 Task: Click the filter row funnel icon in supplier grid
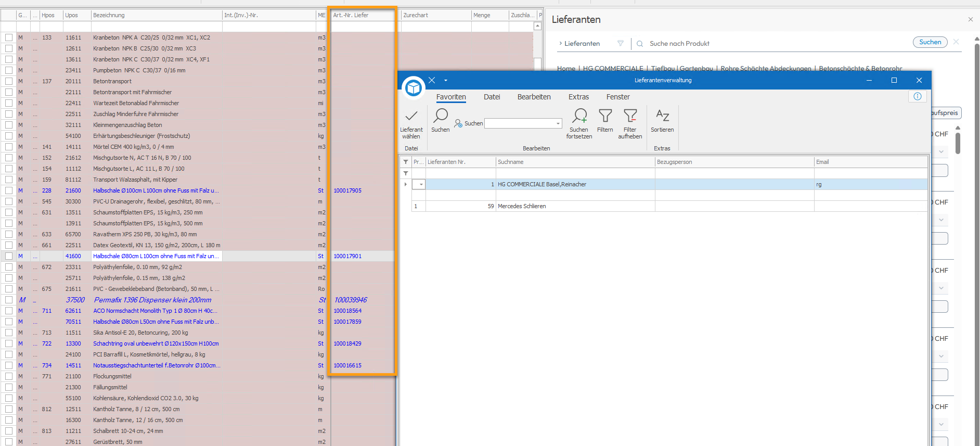pos(406,173)
